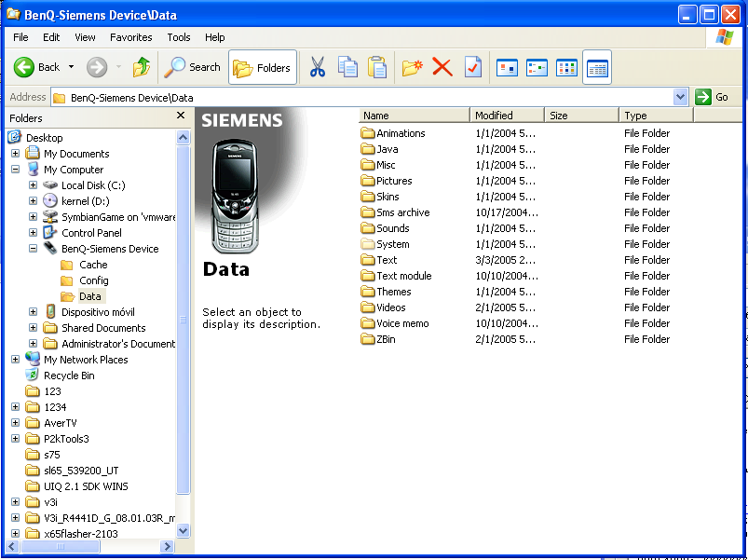Click folder tree scroll down arrow
This screenshot has width=748, height=560.
[x=184, y=530]
